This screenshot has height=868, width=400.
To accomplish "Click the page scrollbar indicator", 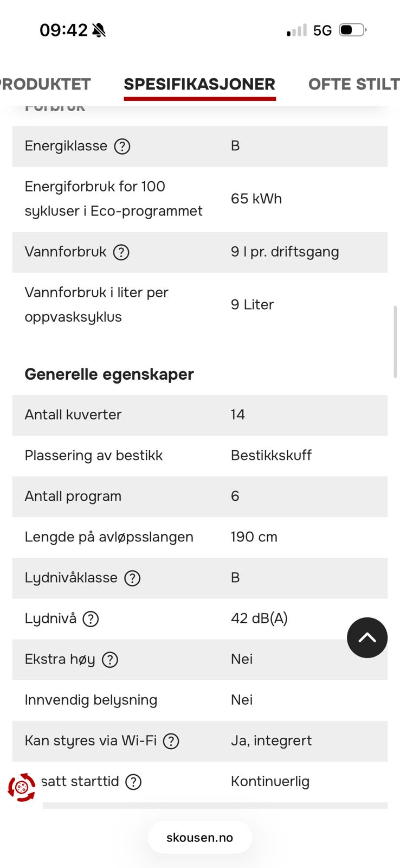I will (x=395, y=342).
